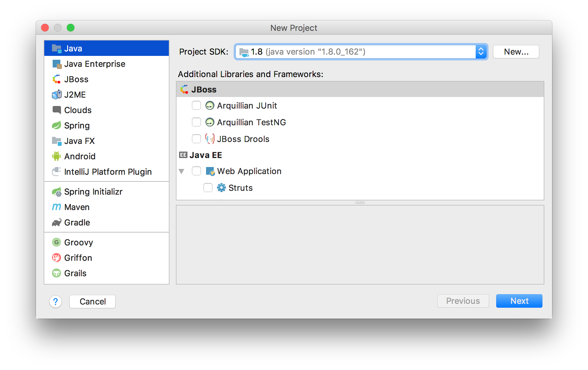Click the Spring leaf icon
The image size is (588, 370).
pyautogui.click(x=56, y=126)
